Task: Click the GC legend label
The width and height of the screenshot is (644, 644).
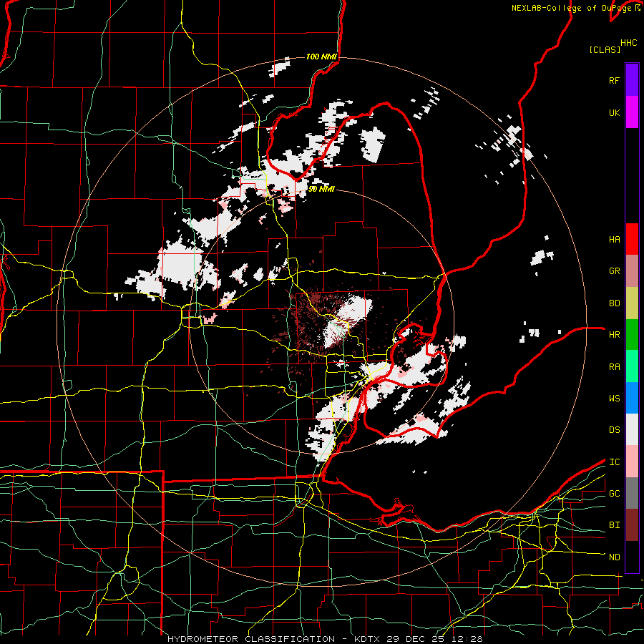Action: [614, 494]
